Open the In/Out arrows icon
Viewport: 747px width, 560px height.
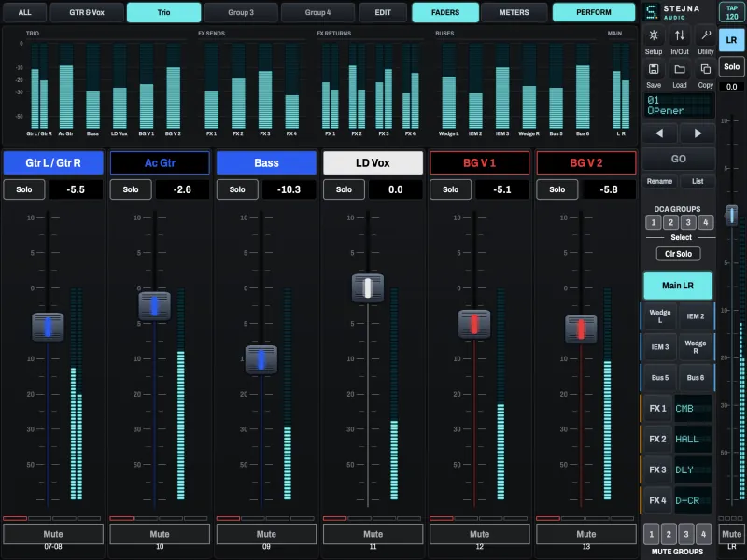point(680,35)
